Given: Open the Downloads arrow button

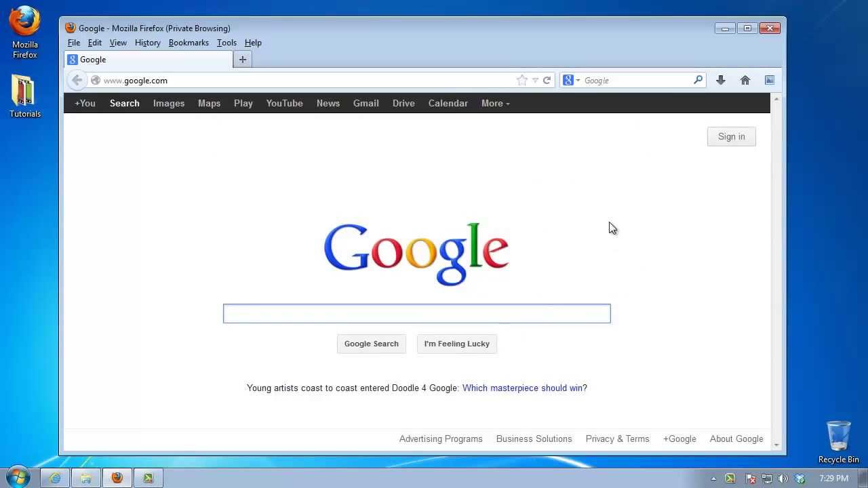Looking at the screenshot, I should [x=721, y=80].
